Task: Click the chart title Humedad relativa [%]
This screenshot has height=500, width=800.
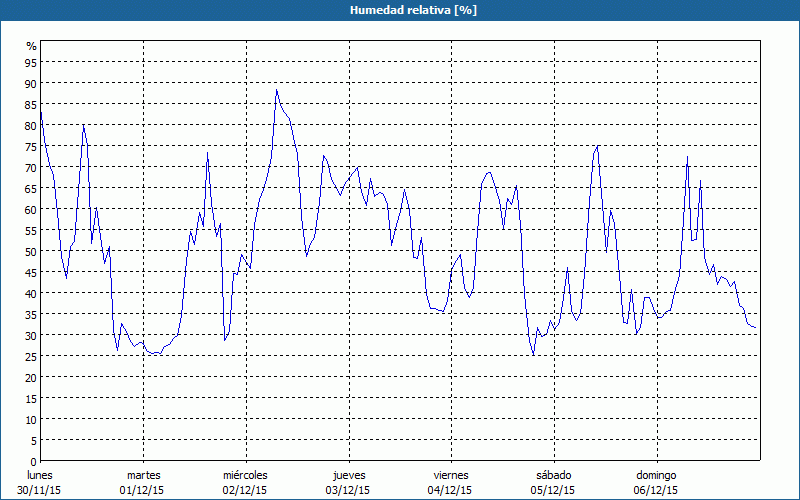Action: 399,10
